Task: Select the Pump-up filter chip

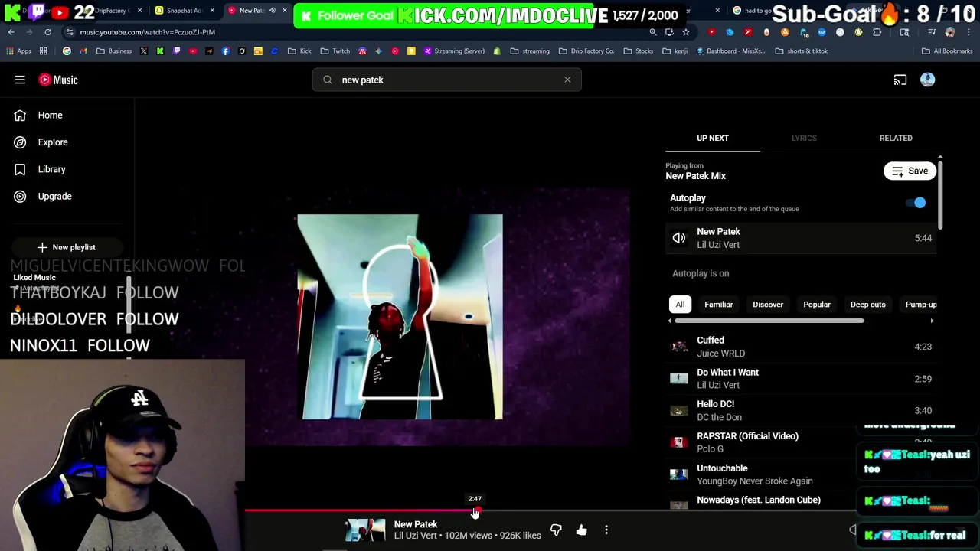Action: pyautogui.click(x=920, y=305)
